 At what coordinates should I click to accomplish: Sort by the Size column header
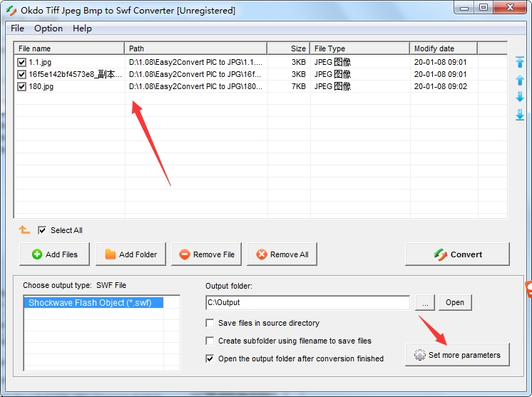pos(288,48)
